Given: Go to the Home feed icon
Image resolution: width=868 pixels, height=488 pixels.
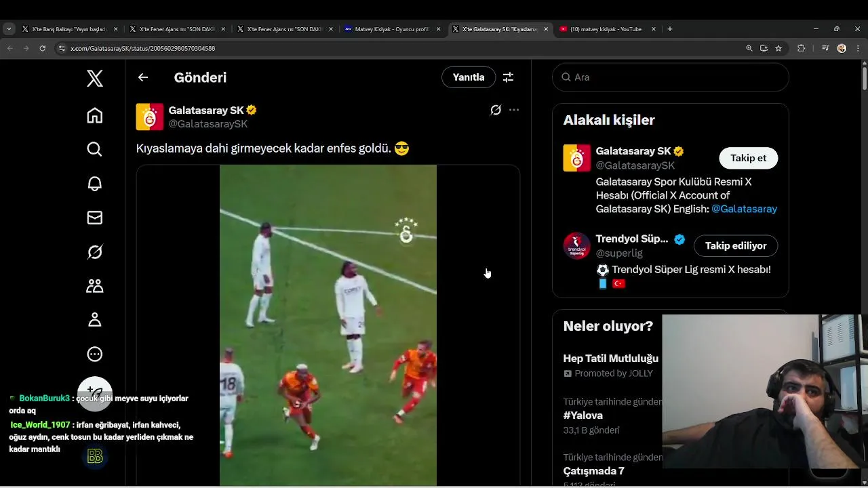Looking at the screenshot, I should 95,115.
